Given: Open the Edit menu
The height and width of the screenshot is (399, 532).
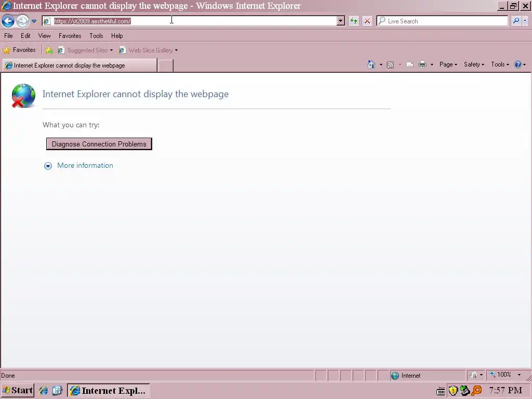Looking at the screenshot, I should pos(25,36).
